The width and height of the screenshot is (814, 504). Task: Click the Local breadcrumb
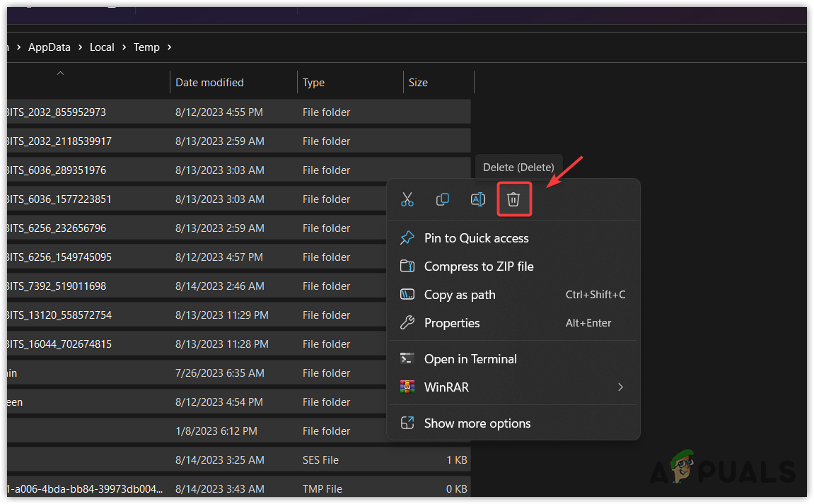click(102, 47)
